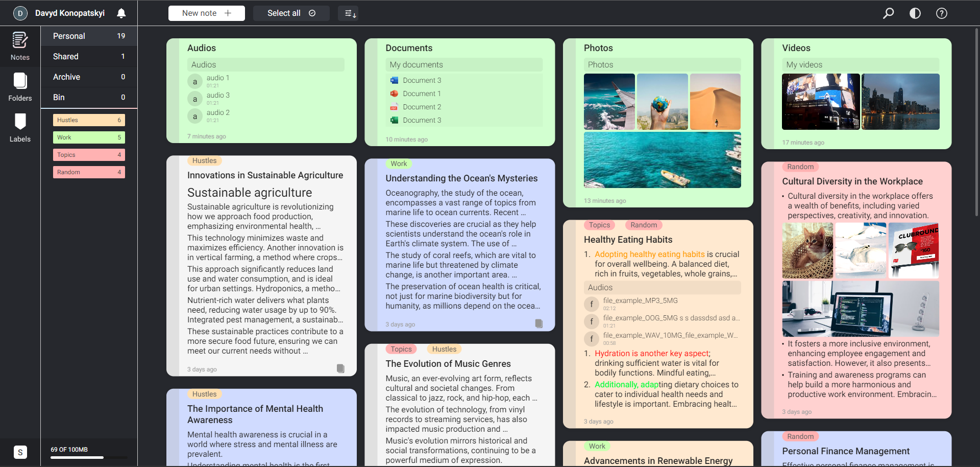This screenshot has width=980, height=467.
Task: Open Understanding the Ocean's Mysteries note
Action: (461, 178)
